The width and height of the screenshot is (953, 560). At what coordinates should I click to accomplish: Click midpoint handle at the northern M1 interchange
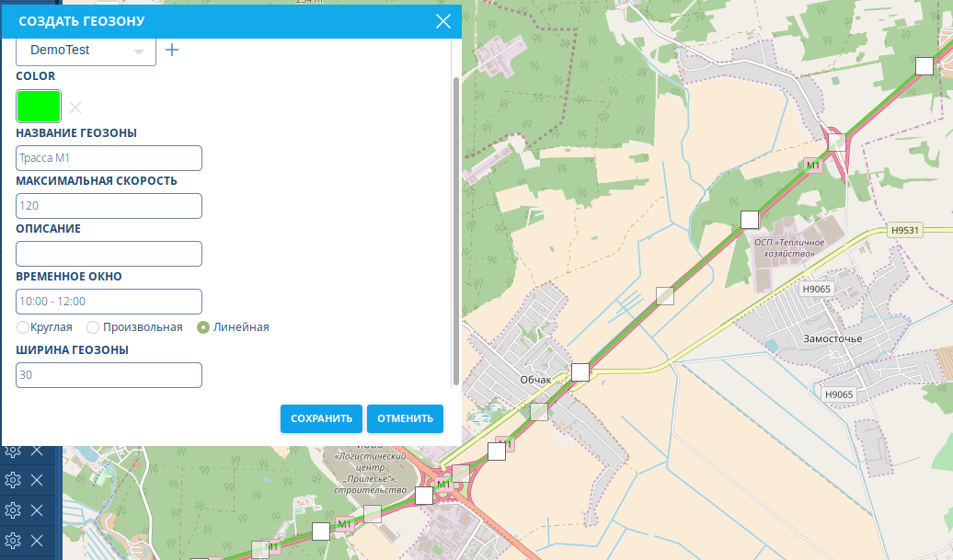coord(836,142)
